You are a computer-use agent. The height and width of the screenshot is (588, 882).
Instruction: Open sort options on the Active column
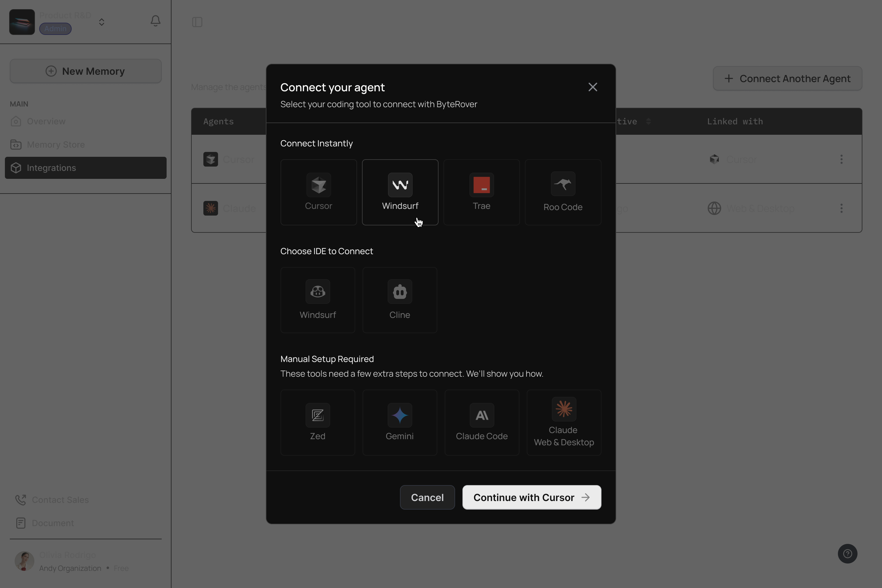[649, 121]
